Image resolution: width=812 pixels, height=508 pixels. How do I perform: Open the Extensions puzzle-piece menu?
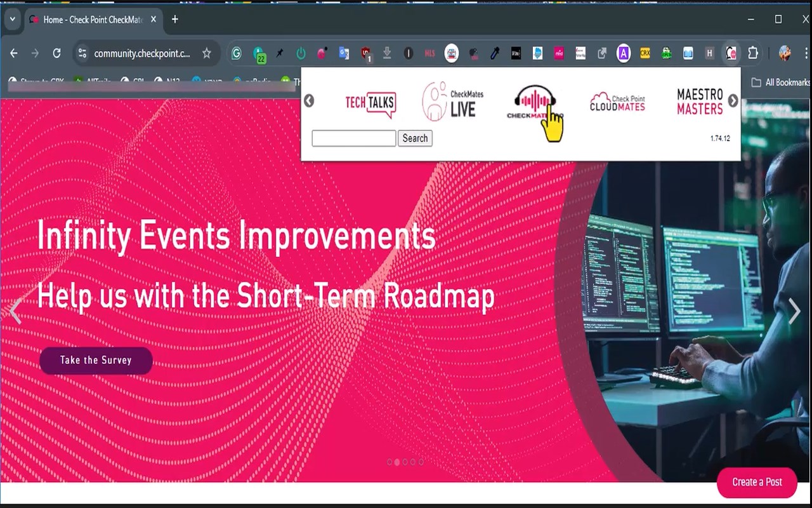tap(753, 53)
